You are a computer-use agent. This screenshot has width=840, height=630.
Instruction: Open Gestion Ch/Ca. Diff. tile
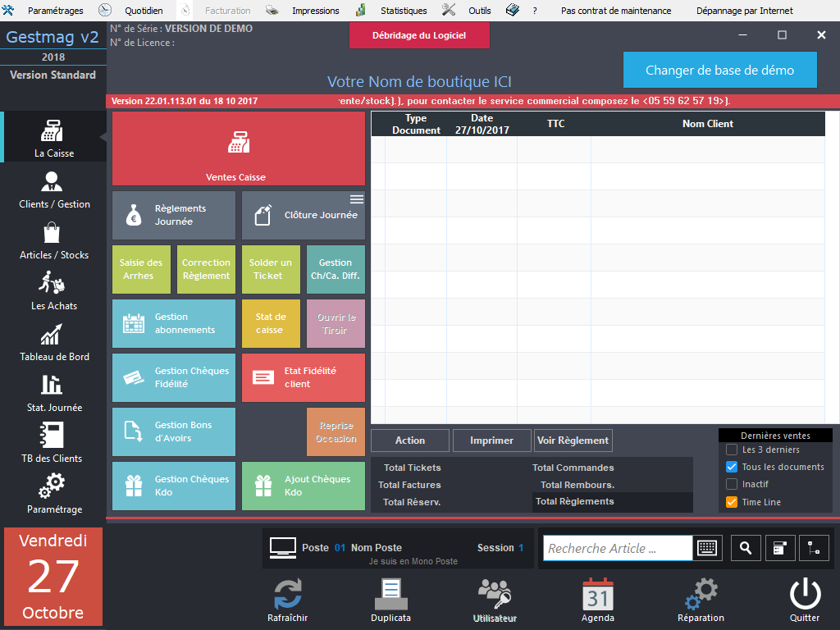[336, 269]
